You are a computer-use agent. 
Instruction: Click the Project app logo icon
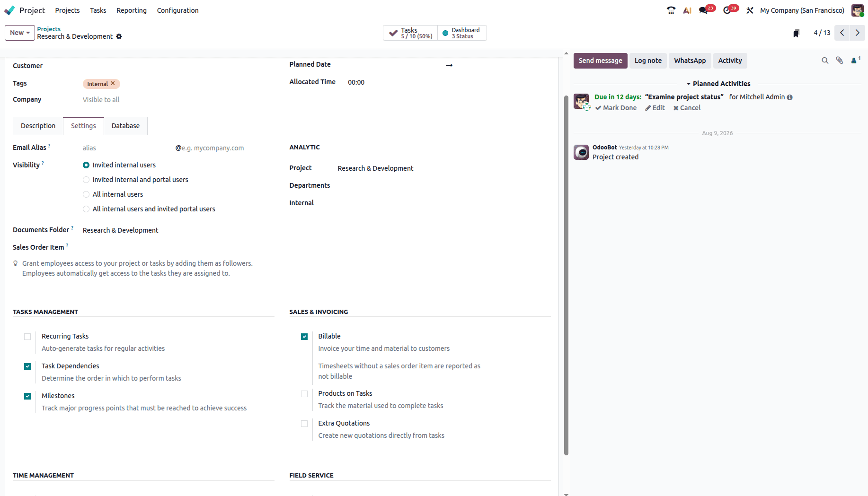[x=9, y=10]
